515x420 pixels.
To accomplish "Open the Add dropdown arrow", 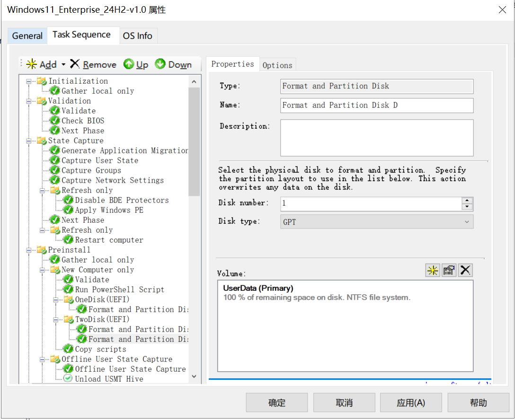I will point(63,65).
